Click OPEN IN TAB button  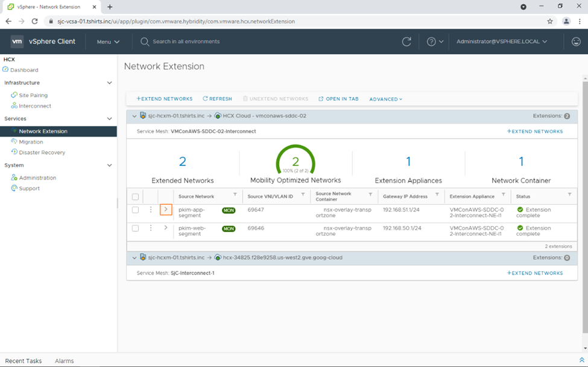click(338, 99)
